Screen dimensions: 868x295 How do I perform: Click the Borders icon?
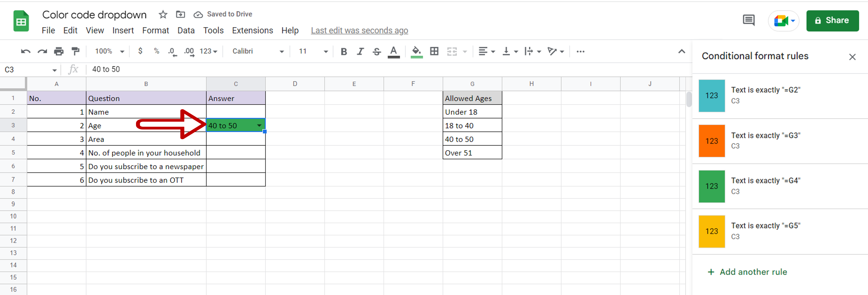[434, 51]
